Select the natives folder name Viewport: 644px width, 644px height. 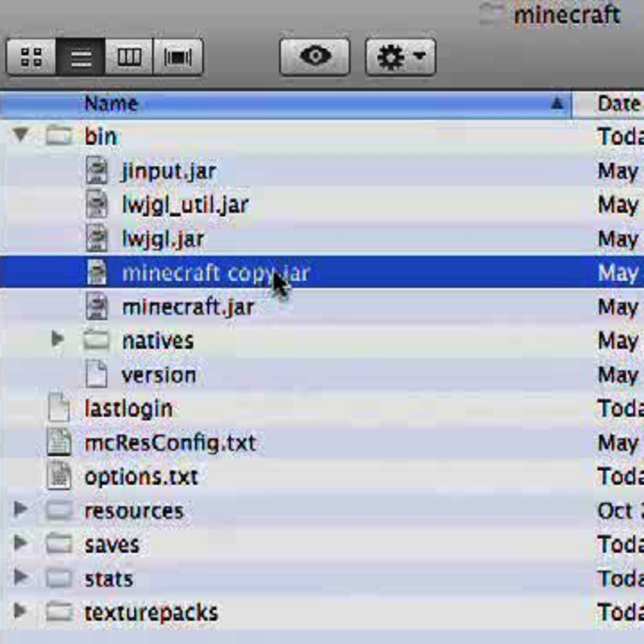click(158, 341)
